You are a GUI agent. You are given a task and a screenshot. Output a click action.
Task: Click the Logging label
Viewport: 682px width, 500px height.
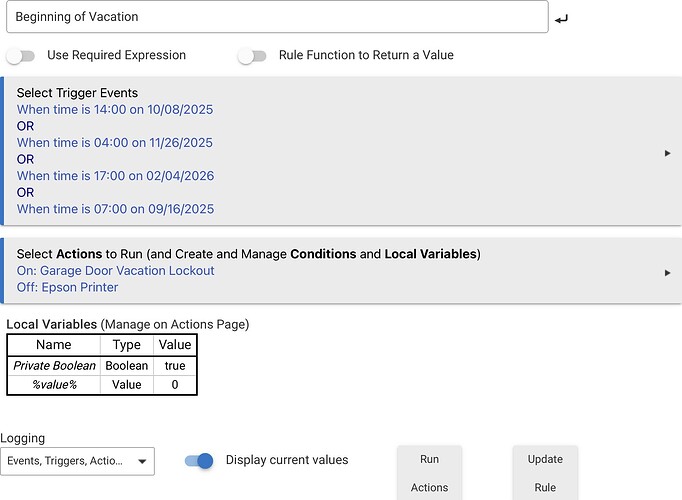click(x=23, y=438)
